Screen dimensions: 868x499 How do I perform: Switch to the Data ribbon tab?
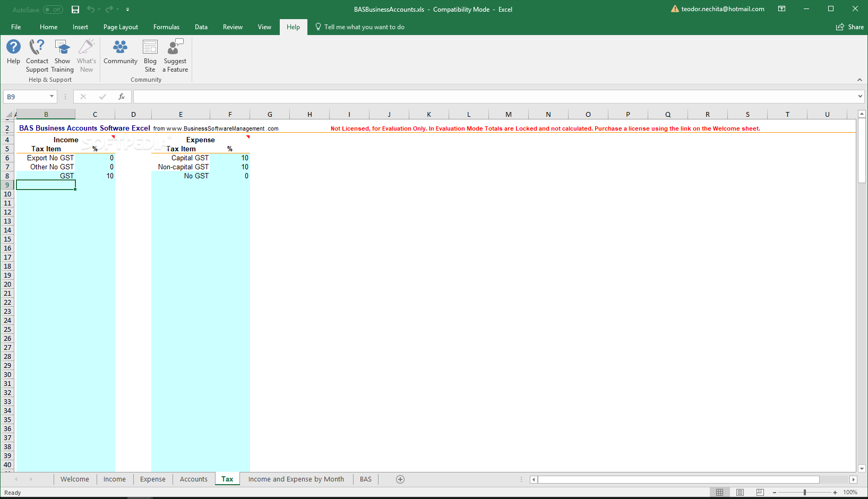[x=201, y=27]
